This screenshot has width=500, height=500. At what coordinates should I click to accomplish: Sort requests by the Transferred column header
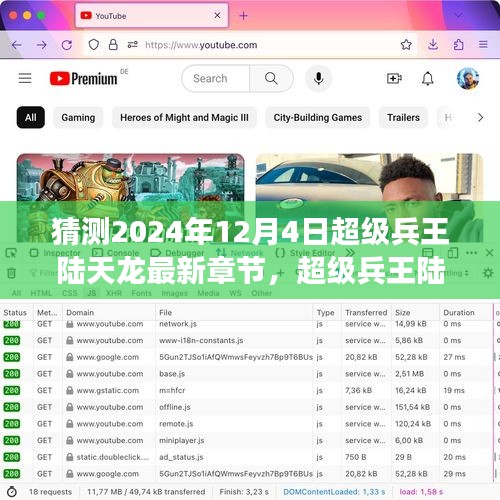(366, 312)
